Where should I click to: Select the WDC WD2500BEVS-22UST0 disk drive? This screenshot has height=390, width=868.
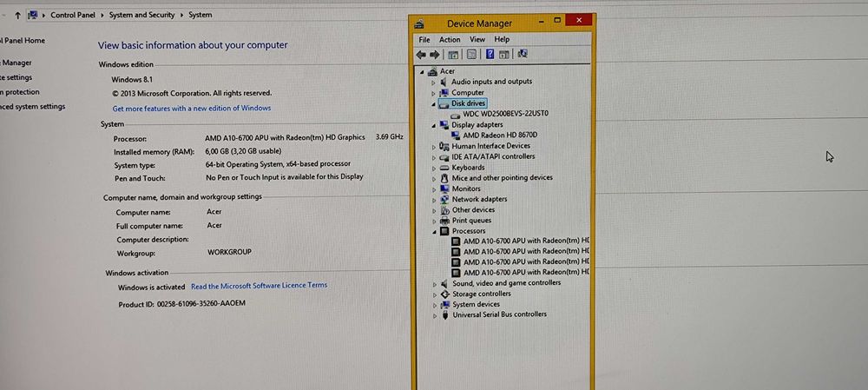coord(505,114)
